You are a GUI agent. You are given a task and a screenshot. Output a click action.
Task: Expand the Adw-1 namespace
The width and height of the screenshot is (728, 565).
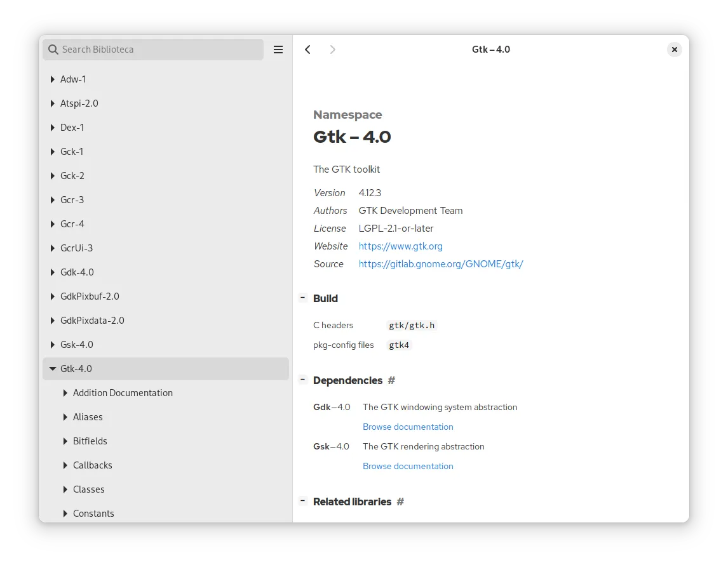[53, 79]
